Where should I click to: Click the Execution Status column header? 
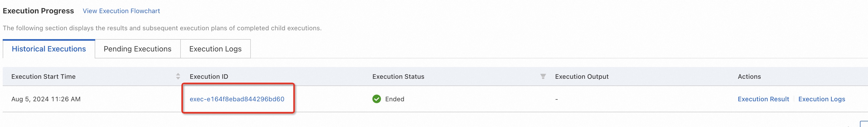(x=398, y=76)
